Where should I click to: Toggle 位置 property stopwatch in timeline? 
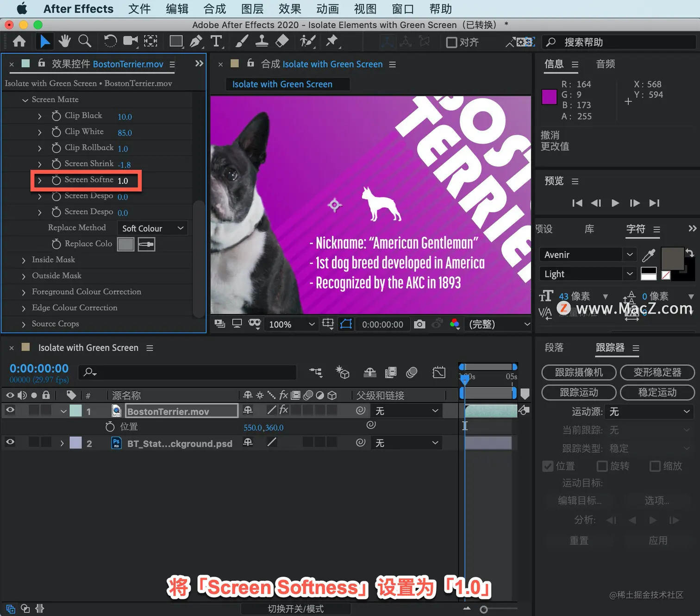110,427
